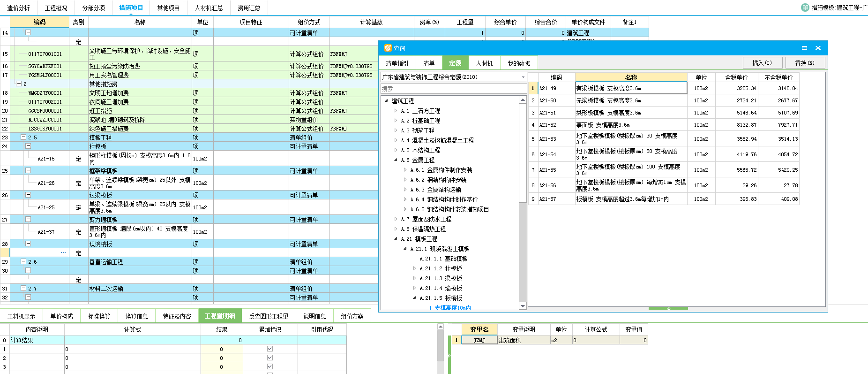Click the 含税单价 column header
This screenshot has height=374, width=868.
[x=736, y=77]
